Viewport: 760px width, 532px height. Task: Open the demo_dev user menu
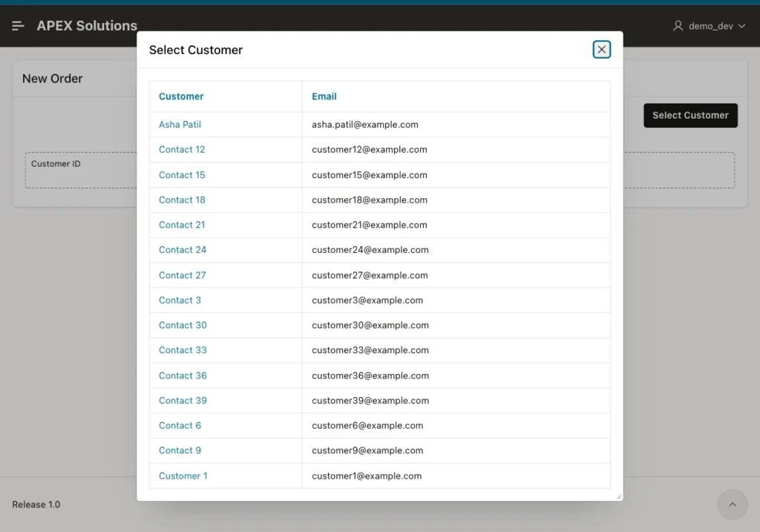[709, 26]
